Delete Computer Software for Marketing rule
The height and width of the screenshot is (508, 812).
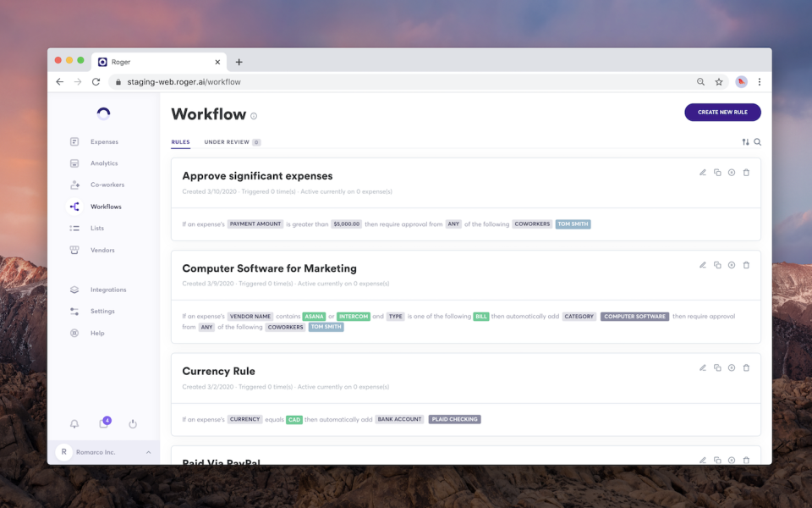coord(746,265)
